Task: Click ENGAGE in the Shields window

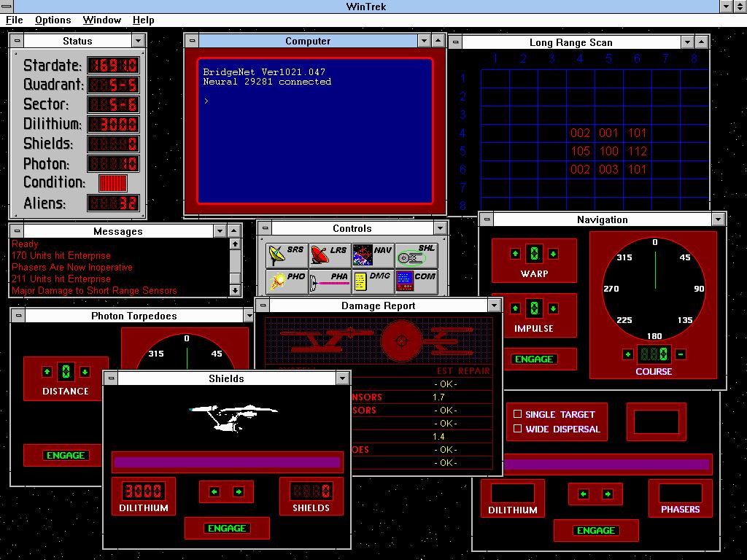Action: coord(227,528)
